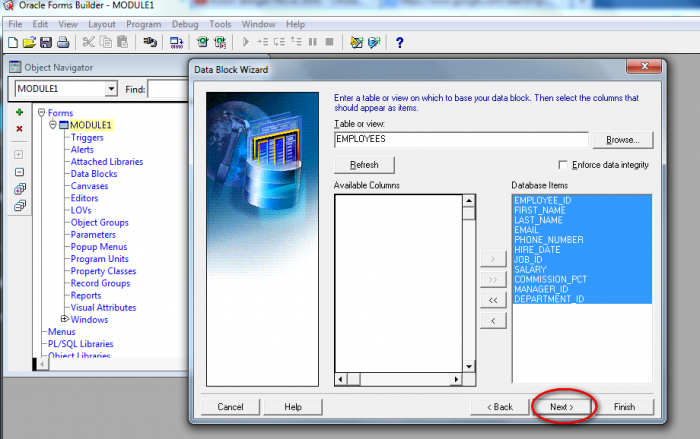
Task: Click the Browse button for tables
Action: [x=623, y=140]
